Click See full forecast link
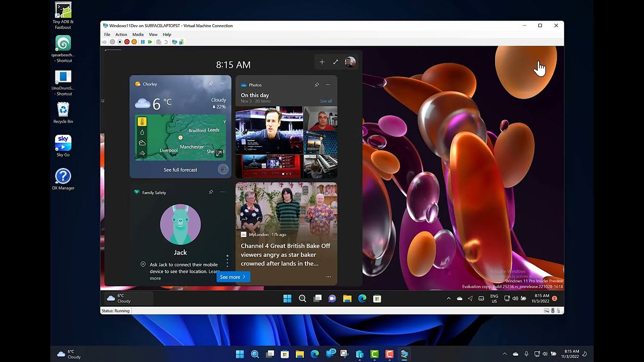This screenshot has height=362, width=644. click(x=180, y=170)
